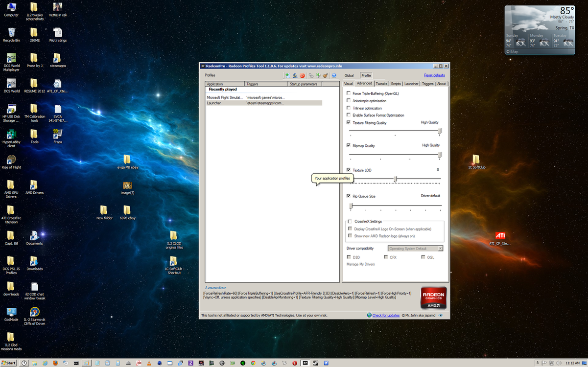Select the Pilot ratings document icon
Viewport: 588px width, 367px height.
[x=58, y=35]
